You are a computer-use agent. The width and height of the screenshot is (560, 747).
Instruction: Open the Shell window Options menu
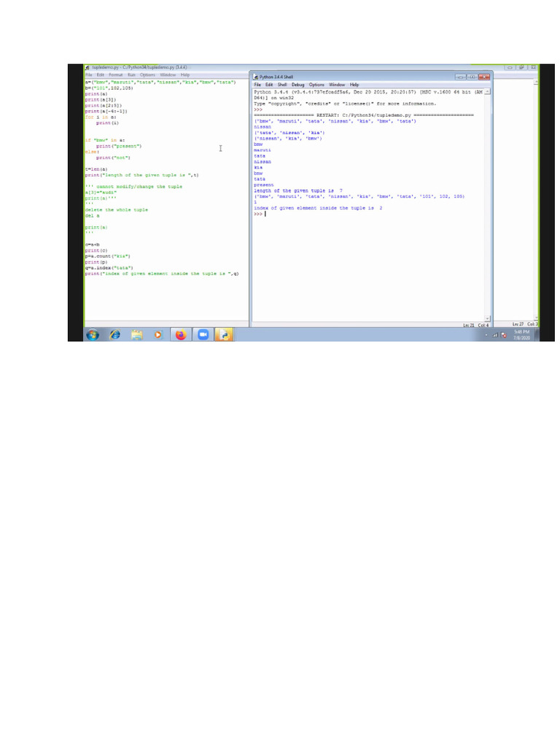pos(316,85)
